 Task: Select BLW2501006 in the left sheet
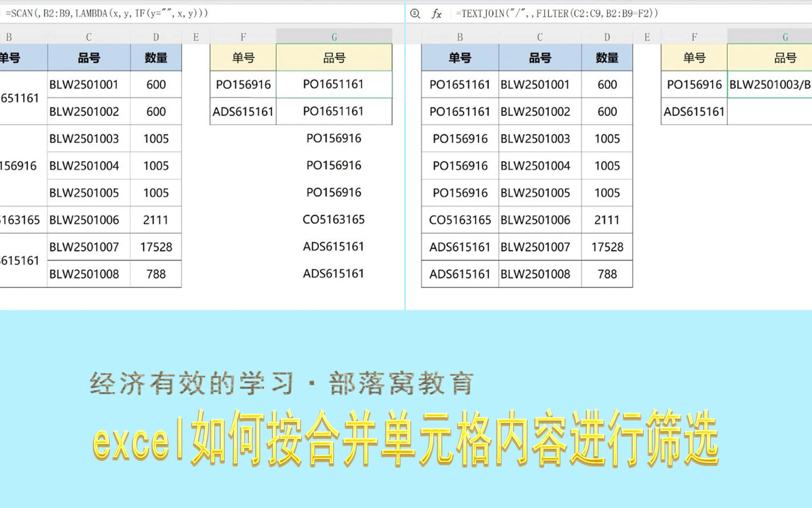click(x=84, y=220)
